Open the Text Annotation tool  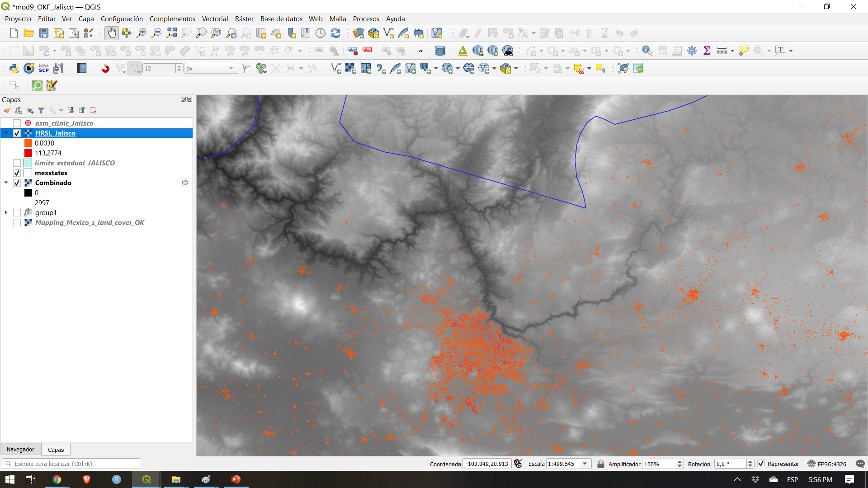point(780,51)
